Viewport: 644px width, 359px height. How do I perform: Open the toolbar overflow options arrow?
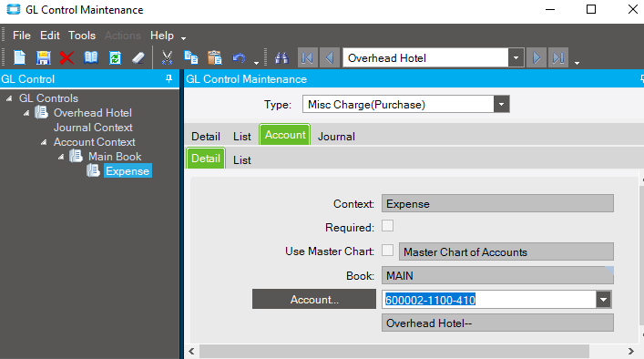[x=578, y=63]
